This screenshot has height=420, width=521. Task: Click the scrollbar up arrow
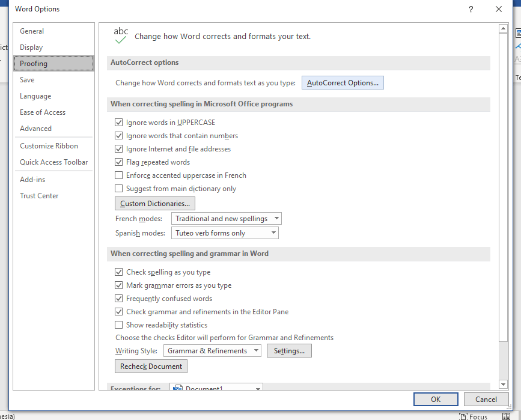(503, 29)
